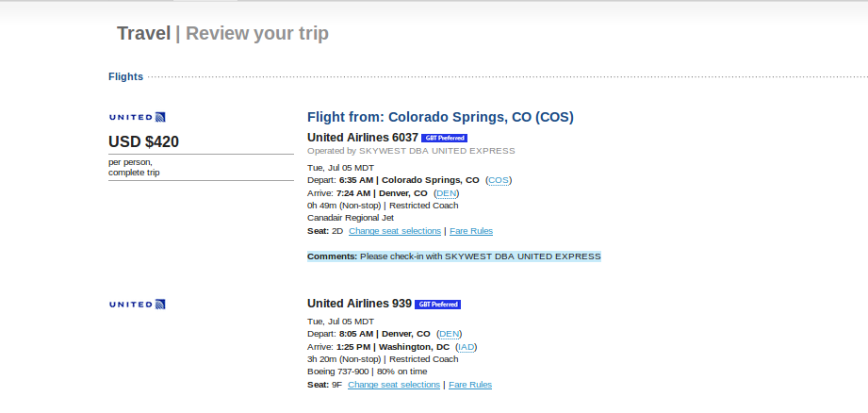Open DEN airport link in flight 6037 arrival
868x413 pixels.
point(446,193)
